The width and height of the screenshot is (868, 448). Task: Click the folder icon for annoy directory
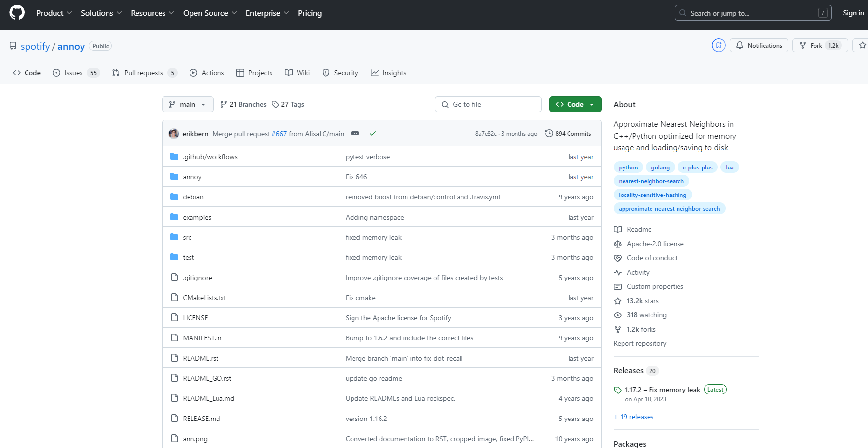(174, 176)
